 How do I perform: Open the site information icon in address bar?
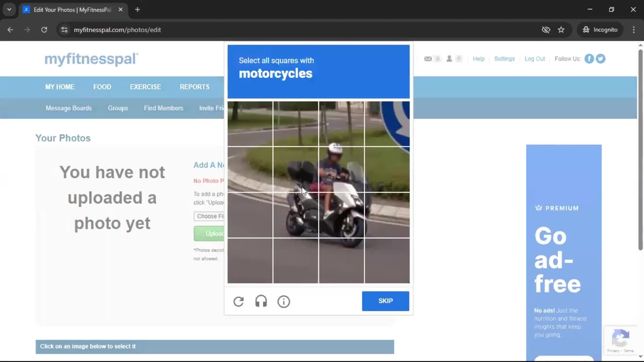point(64,30)
